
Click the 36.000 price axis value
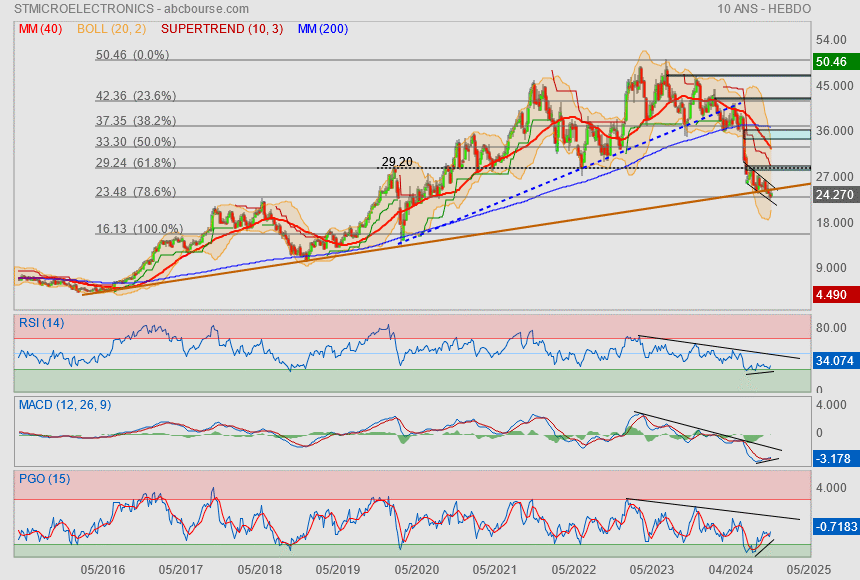point(834,131)
